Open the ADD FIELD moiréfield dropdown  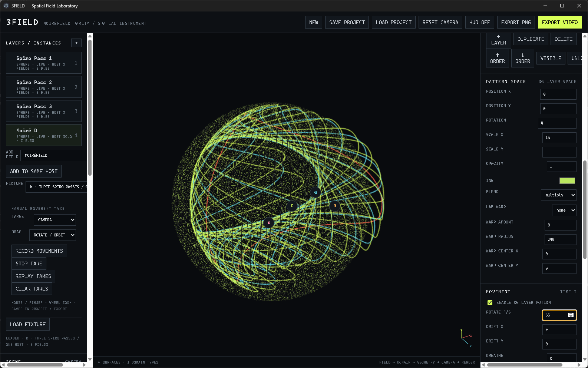(x=54, y=155)
